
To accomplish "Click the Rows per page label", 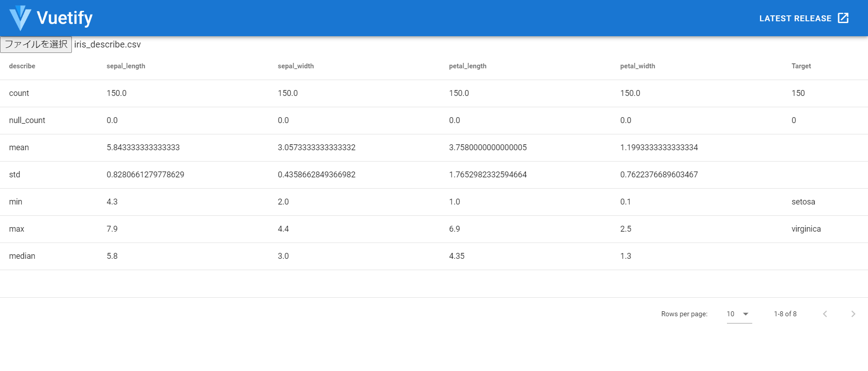I will pos(684,314).
